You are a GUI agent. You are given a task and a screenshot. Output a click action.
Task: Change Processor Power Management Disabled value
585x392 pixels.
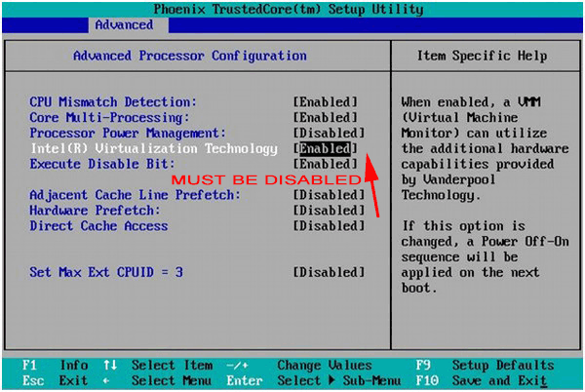pos(330,134)
